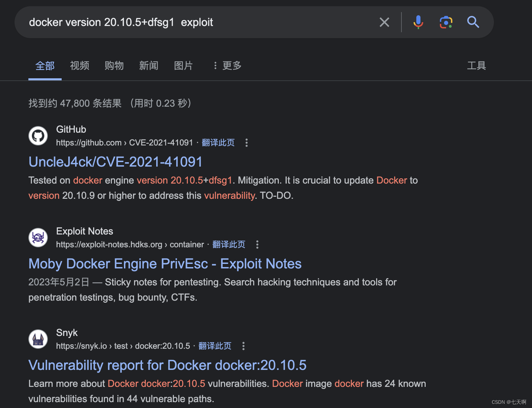
Task: Click the Snyk favicon icon
Action: pyautogui.click(x=38, y=339)
